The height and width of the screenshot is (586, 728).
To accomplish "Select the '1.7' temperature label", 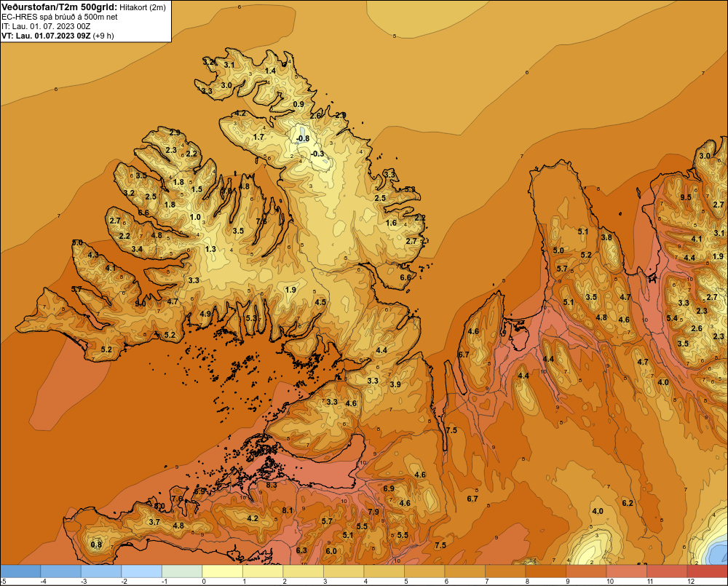I will (x=258, y=137).
